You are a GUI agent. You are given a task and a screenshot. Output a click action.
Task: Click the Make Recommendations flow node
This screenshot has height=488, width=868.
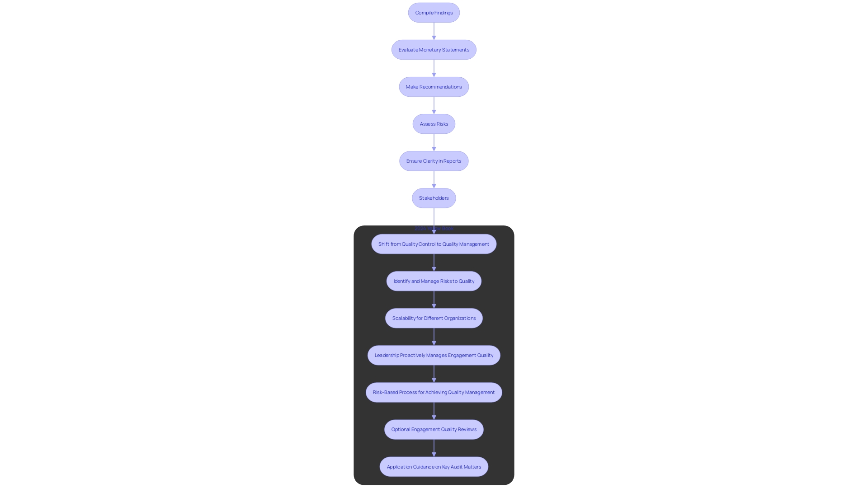click(434, 86)
